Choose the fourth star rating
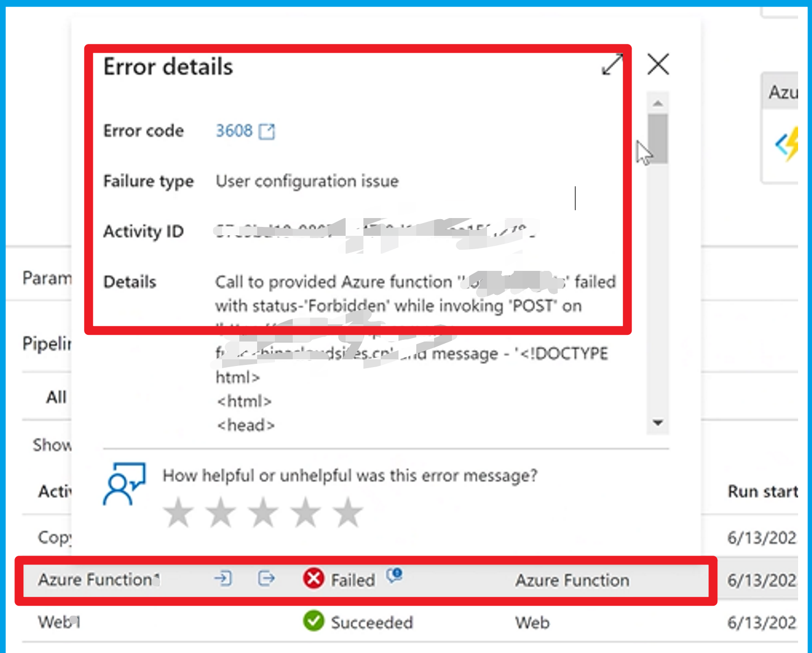The height and width of the screenshot is (653, 812). (306, 512)
